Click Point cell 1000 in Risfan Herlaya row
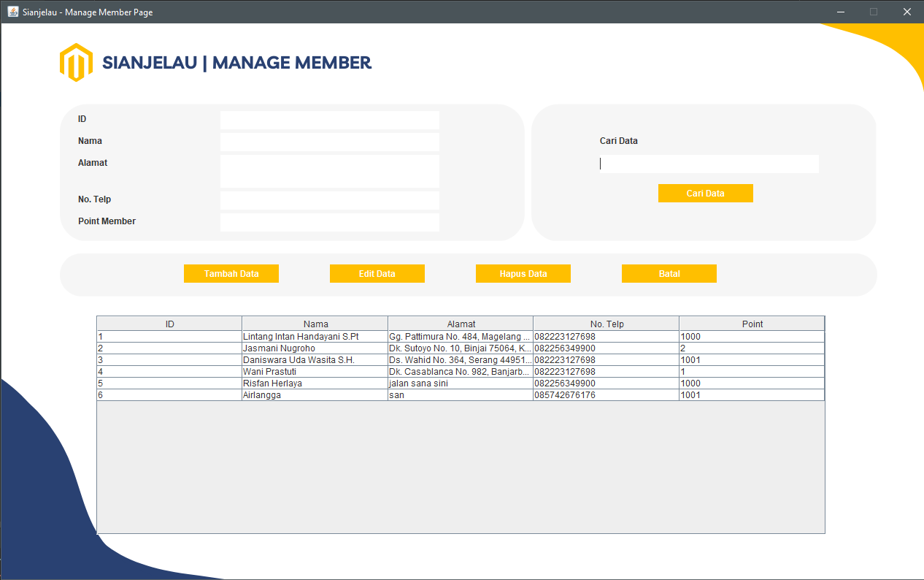This screenshot has height=580, width=924. click(x=752, y=384)
